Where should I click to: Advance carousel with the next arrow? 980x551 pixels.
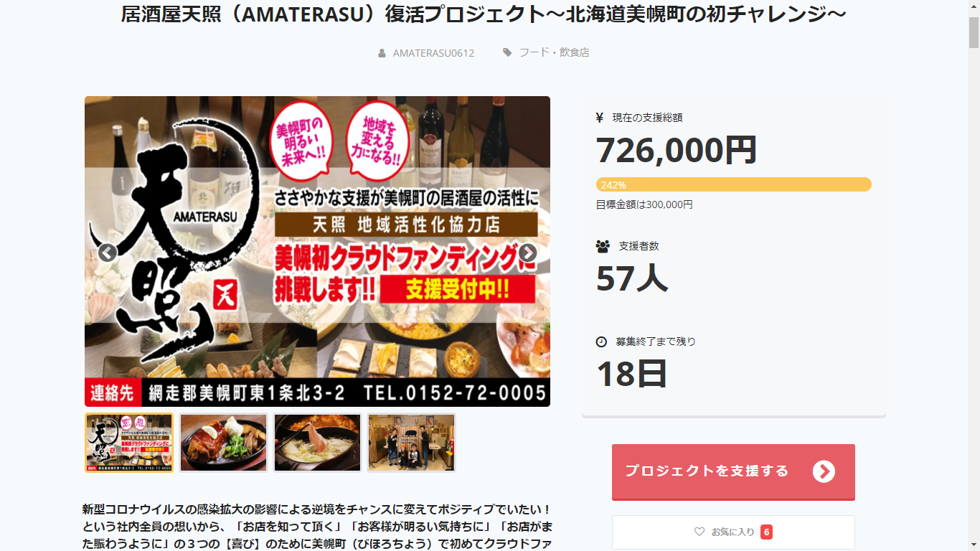click(x=527, y=253)
